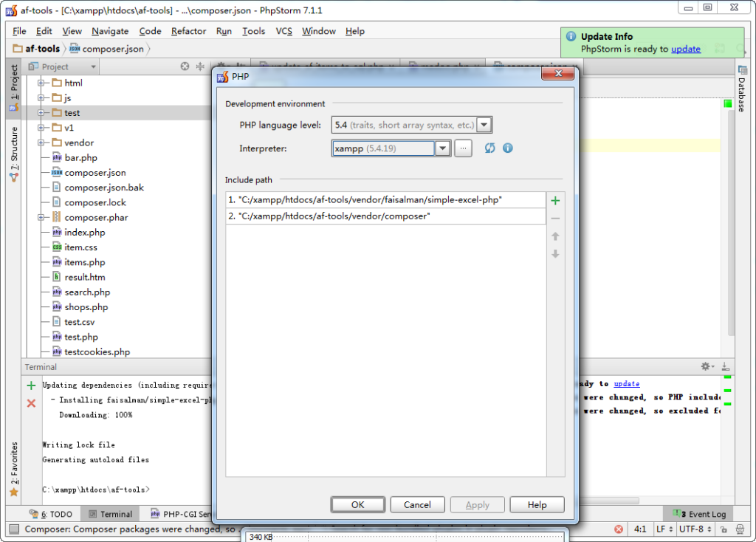This screenshot has width=756, height=542.
Task: Expand the vendor folder in project tree
Action: click(41, 143)
